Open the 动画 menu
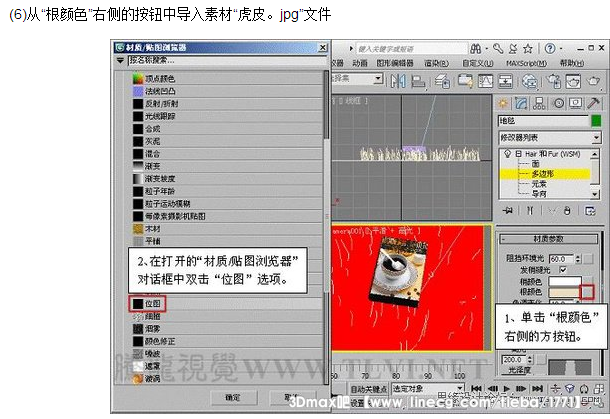The height and width of the screenshot is (419, 610). coord(360,63)
